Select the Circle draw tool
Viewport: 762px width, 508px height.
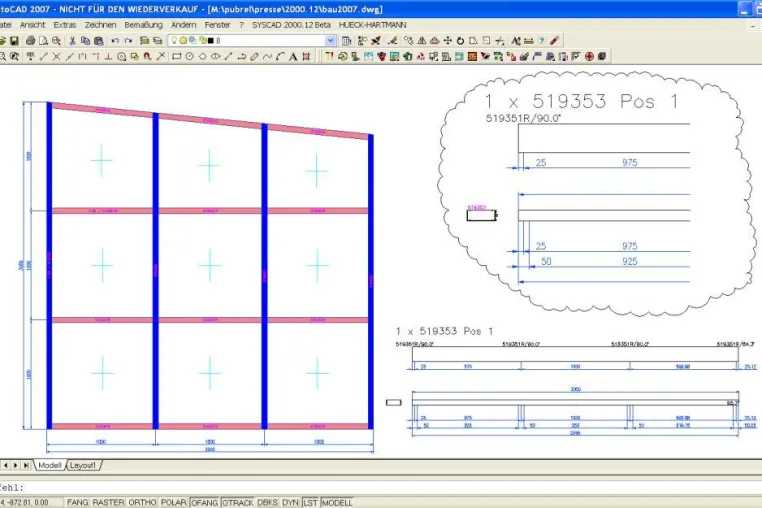coord(190,56)
